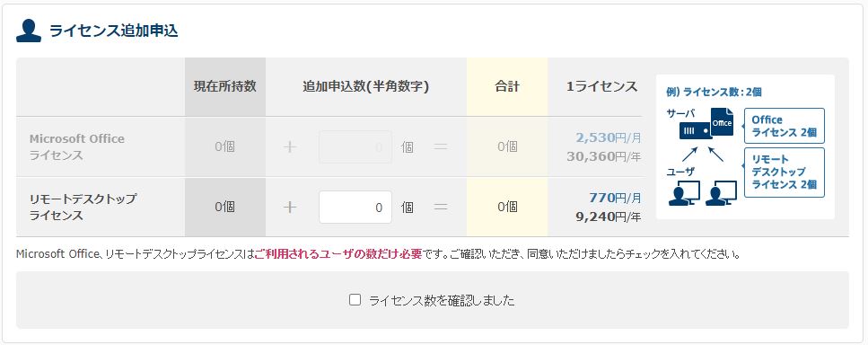The image size is (868, 345).
Task: Click the greyed plus sign in Microsoft Office row
Action: [290, 146]
